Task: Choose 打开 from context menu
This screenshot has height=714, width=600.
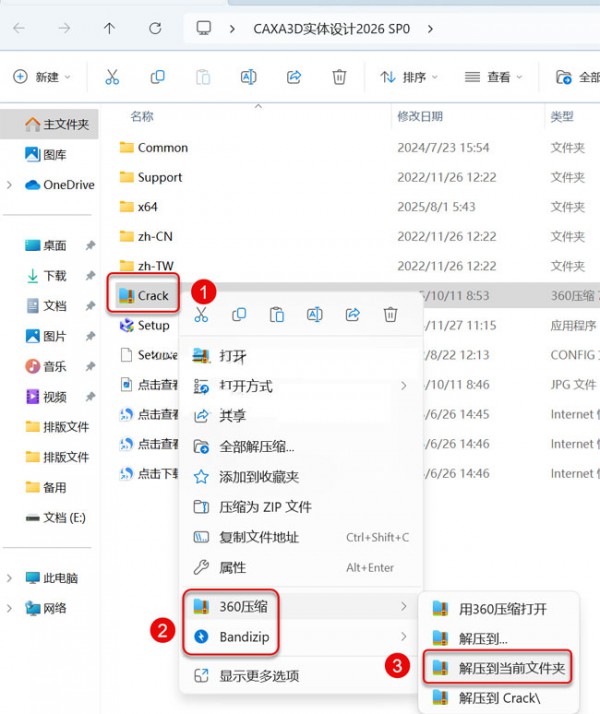Action: (x=301, y=356)
